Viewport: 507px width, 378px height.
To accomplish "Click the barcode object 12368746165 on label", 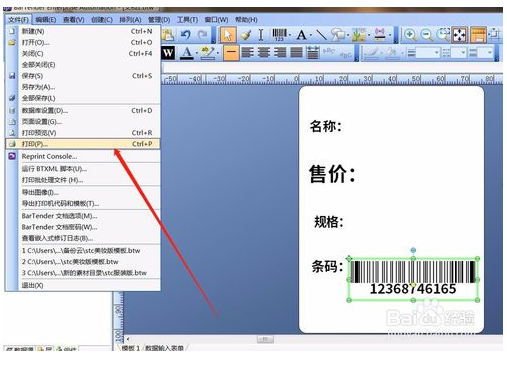I will pyautogui.click(x=413, y=279).
